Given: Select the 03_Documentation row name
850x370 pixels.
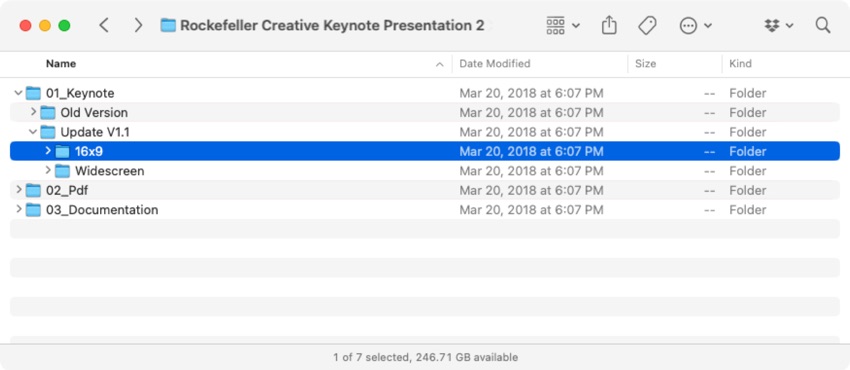Looking at the screenshot, I should (x=102, y=210).
